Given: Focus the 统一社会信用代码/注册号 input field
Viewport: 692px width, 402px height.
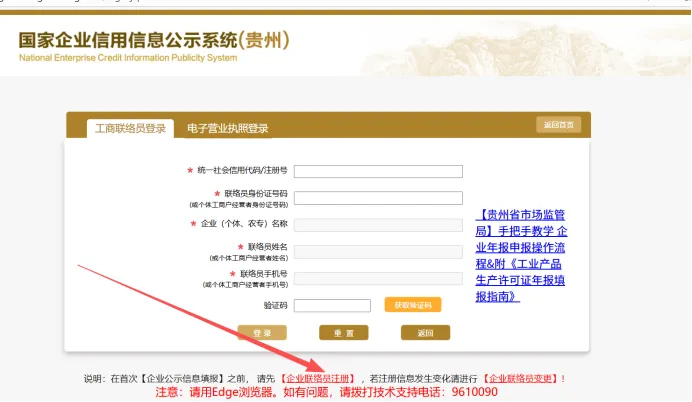Looking at the screenshot, I should pyautogui.click(x=378, y=171).
